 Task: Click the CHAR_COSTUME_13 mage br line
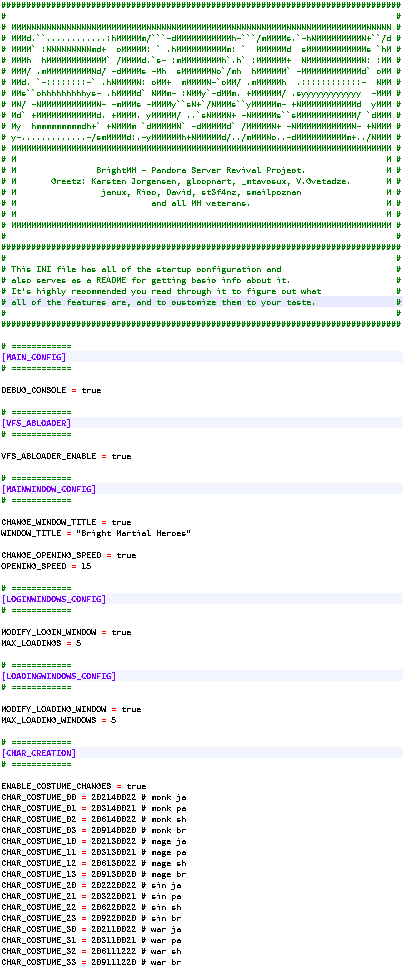click(93, 875)
